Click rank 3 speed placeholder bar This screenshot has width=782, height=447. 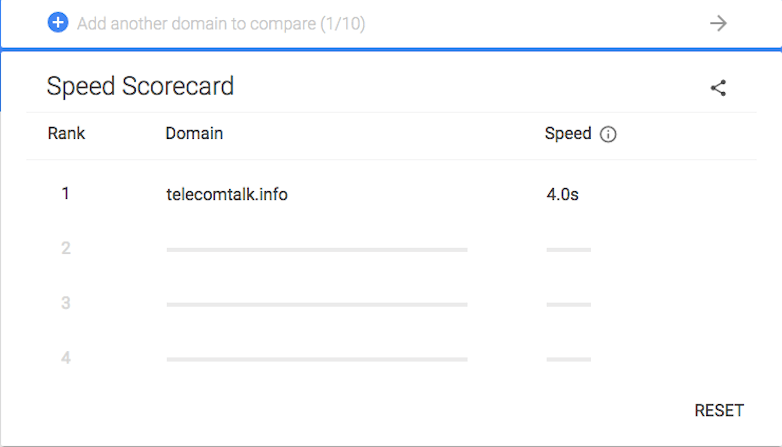[569, 304]
